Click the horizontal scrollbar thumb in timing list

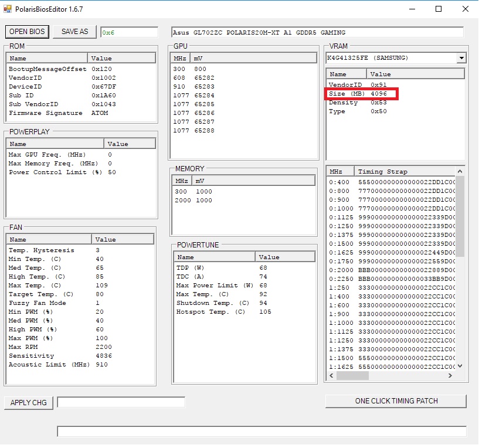[352, 375]
